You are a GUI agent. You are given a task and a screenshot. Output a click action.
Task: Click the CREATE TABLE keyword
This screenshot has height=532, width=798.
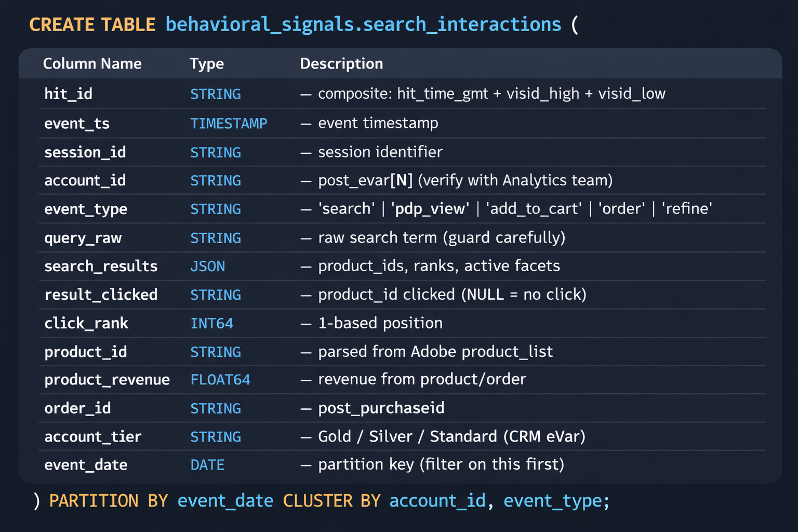pyautogui.click(x=92, y=24)
